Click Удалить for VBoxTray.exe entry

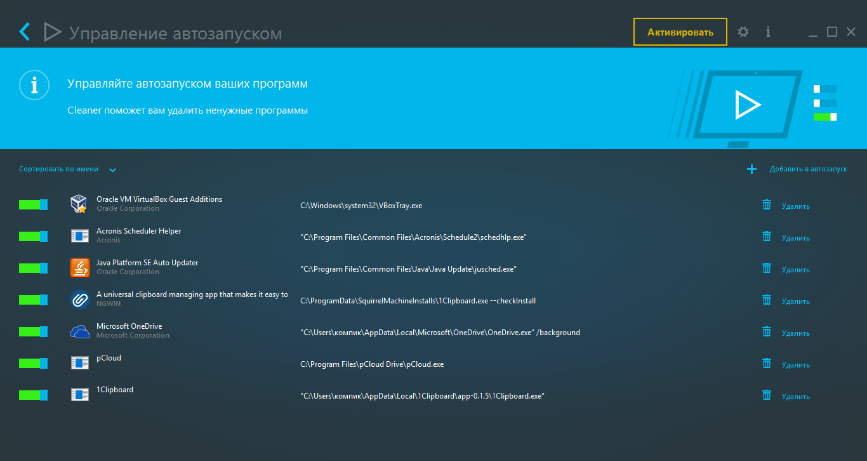[795, 206]
